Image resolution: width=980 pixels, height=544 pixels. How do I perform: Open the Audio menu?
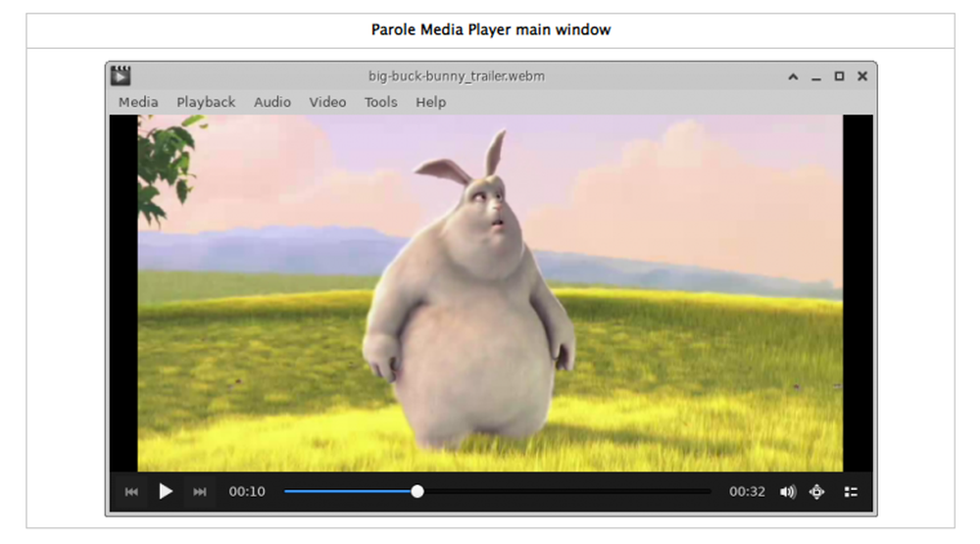point(271,102)
